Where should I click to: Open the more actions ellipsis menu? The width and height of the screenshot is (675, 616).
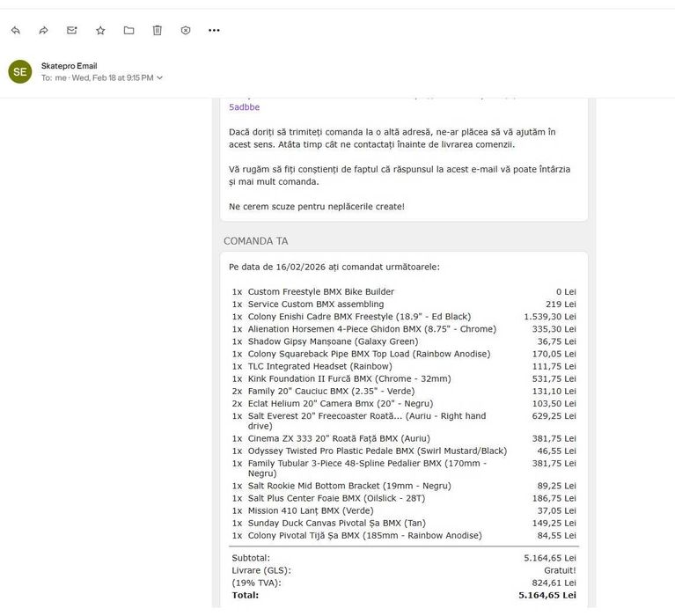tap(214, 30)
